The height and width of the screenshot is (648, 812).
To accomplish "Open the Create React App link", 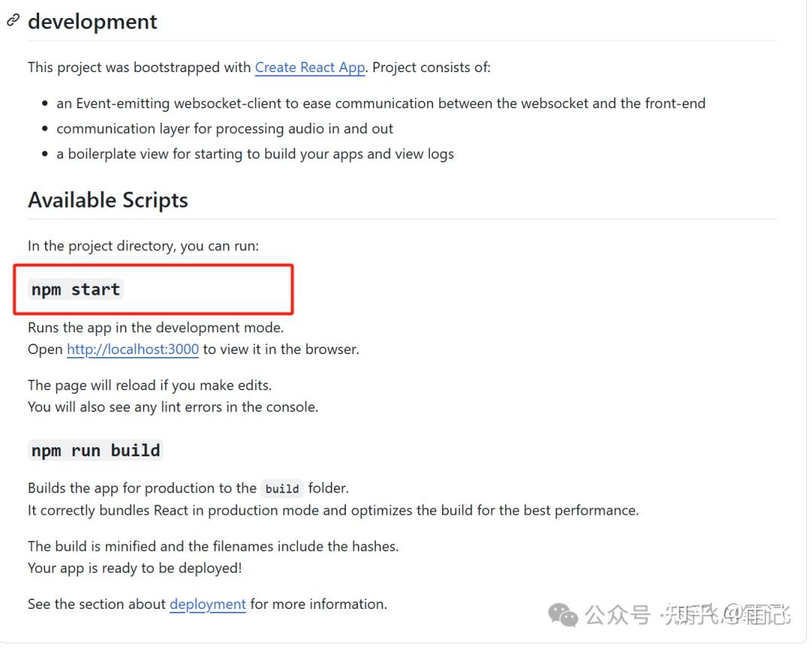I will point(310,67).
